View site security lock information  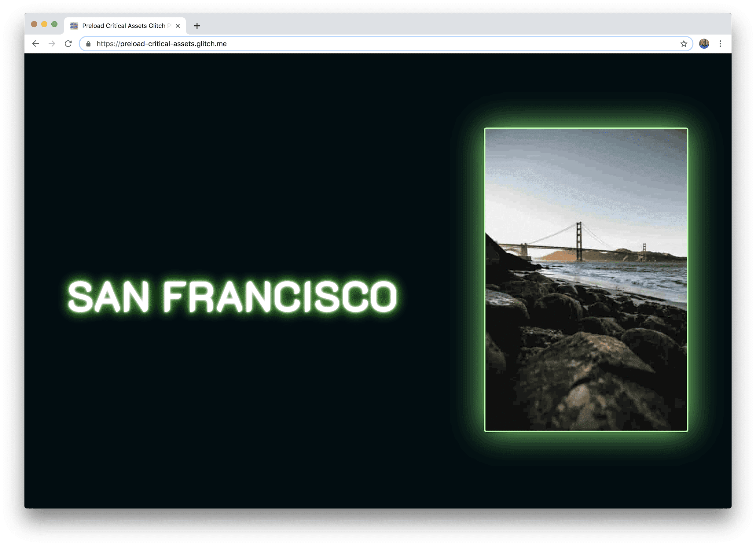pos(88,44)
